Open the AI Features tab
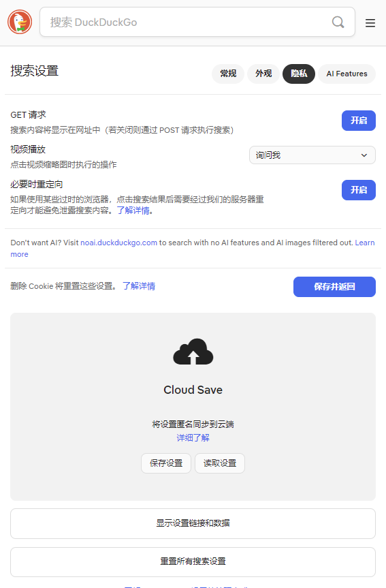Viewport: 386px width, 588px height. tap(347, 74)
